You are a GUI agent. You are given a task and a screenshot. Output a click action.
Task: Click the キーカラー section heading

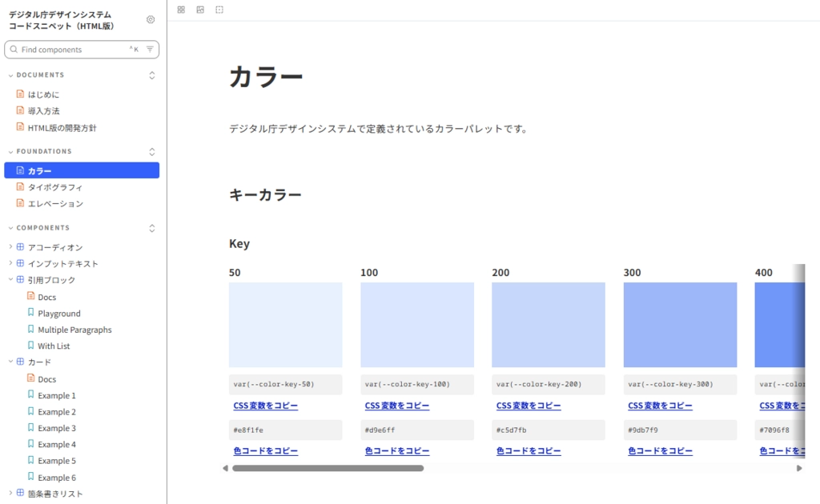(265, 195)
